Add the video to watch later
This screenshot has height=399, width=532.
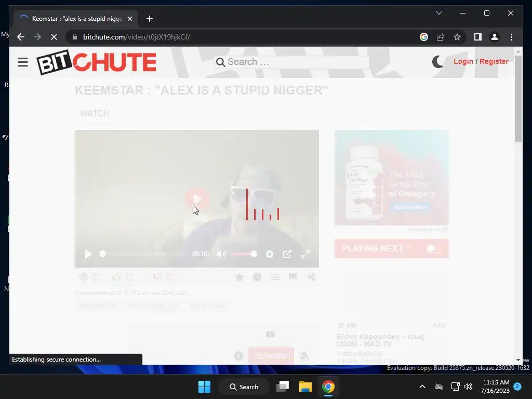tap(257, 277)
